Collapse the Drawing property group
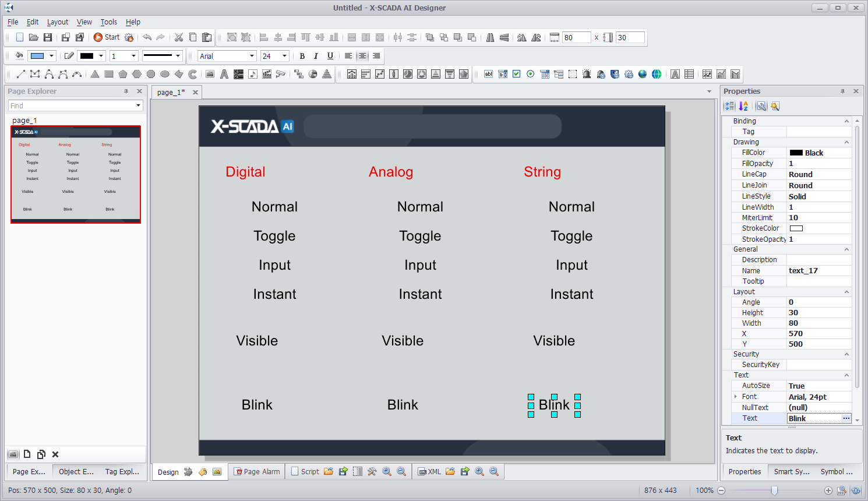The width and height of the screenshot is (868, 501). [846, 142]
